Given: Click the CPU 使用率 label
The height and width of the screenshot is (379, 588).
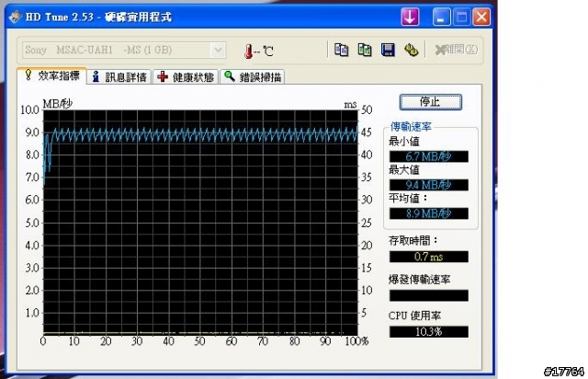Looking at the screenshot, I should 414,316.
